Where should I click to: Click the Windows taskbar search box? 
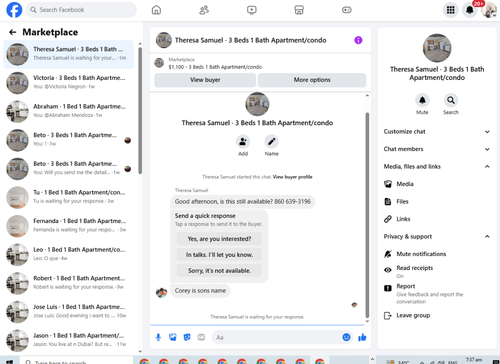click(x=77, y=361)
